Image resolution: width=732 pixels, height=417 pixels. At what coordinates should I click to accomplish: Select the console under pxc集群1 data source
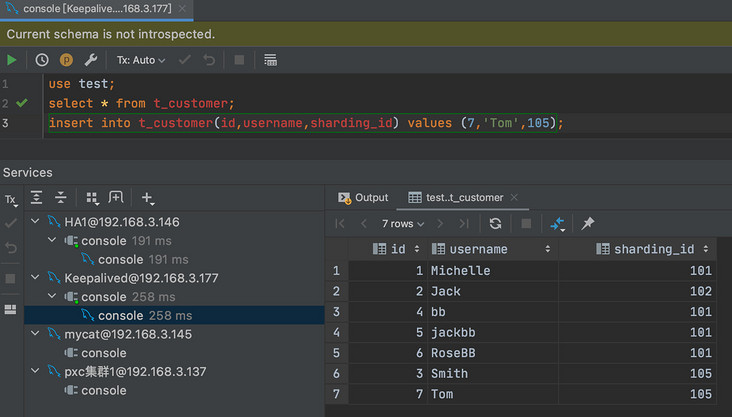[103, 390]
